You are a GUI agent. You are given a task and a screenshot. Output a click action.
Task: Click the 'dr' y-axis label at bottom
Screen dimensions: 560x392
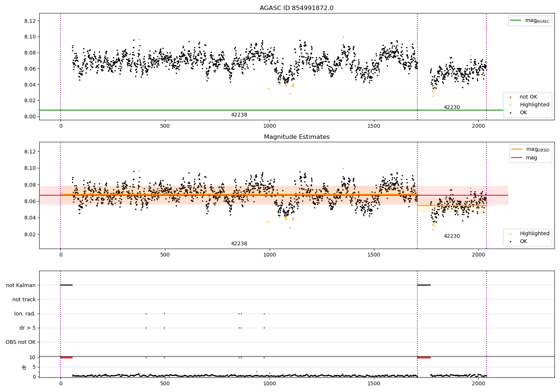(x=24, y=367)
